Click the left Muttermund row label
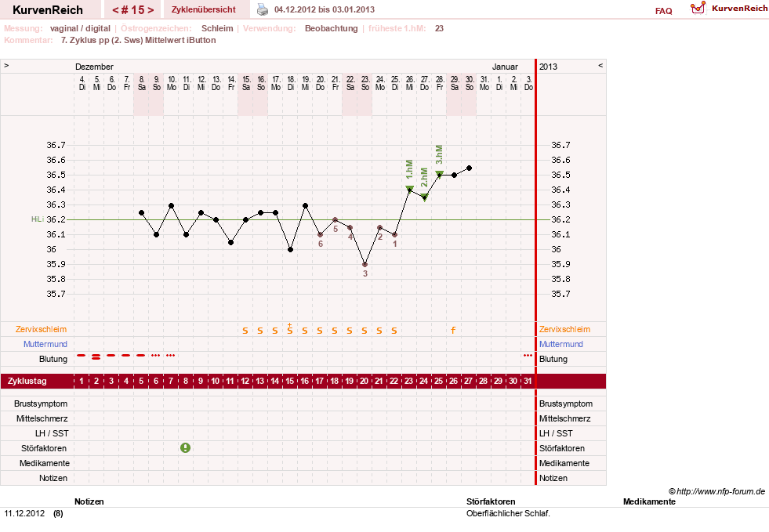The width and height of the screenshot is (769, 532). tap(45, 344)
